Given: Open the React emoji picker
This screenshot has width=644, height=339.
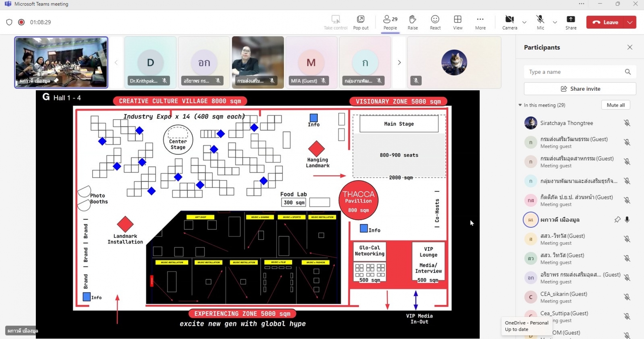Looking at the screenshot, I should 435,22.
